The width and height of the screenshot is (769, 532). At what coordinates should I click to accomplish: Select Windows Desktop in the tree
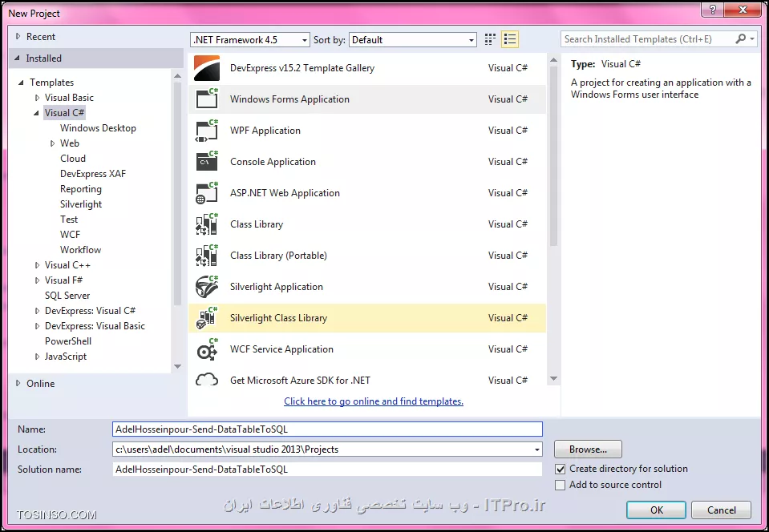(98, 128)
